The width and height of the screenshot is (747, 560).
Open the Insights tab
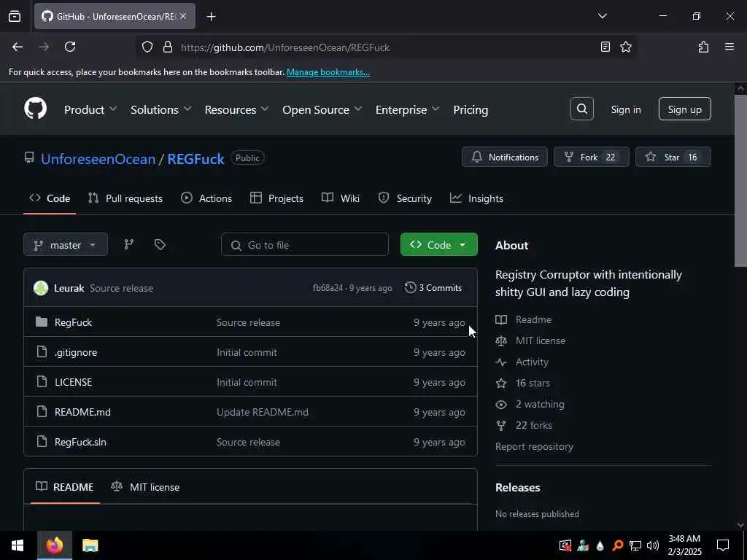476,198
